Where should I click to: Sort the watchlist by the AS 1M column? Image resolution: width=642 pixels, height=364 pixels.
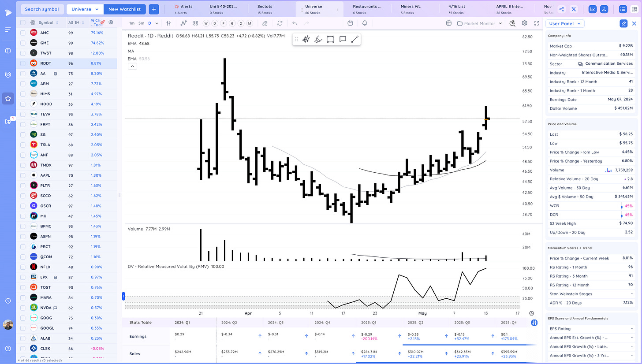click(75, 22)
